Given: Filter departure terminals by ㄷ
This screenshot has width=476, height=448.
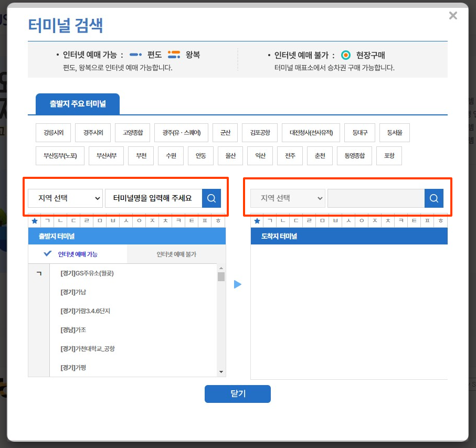Looking at the screenshot, I should [x=74, y=221].
